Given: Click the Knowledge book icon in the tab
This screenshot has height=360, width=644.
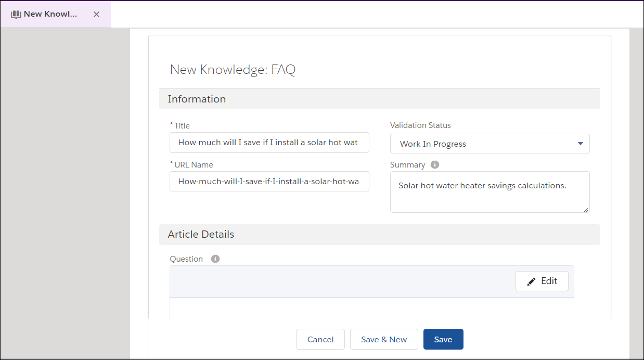Looking at the screenshot, I should [16, 14].
